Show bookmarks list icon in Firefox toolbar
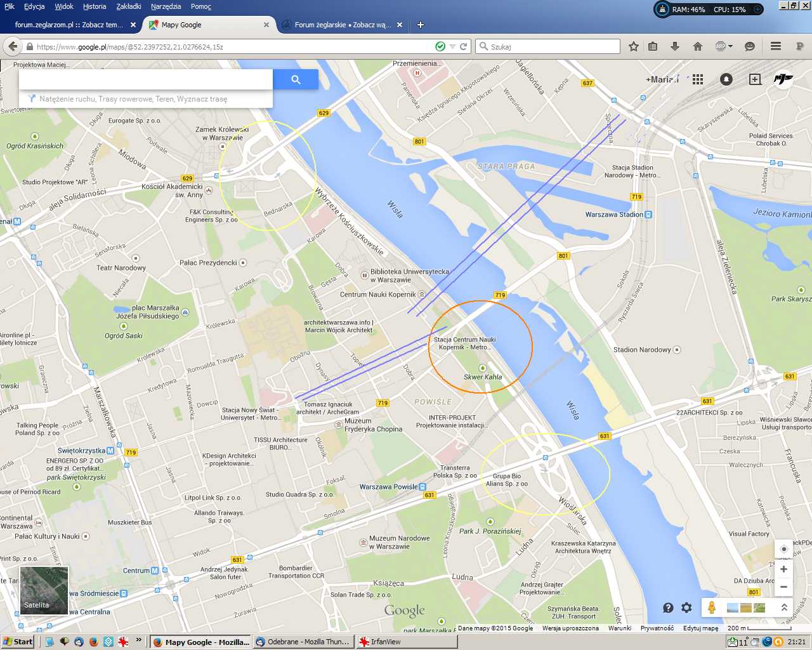This screenshot has height=650, width=812. click(x=653, y=46)
